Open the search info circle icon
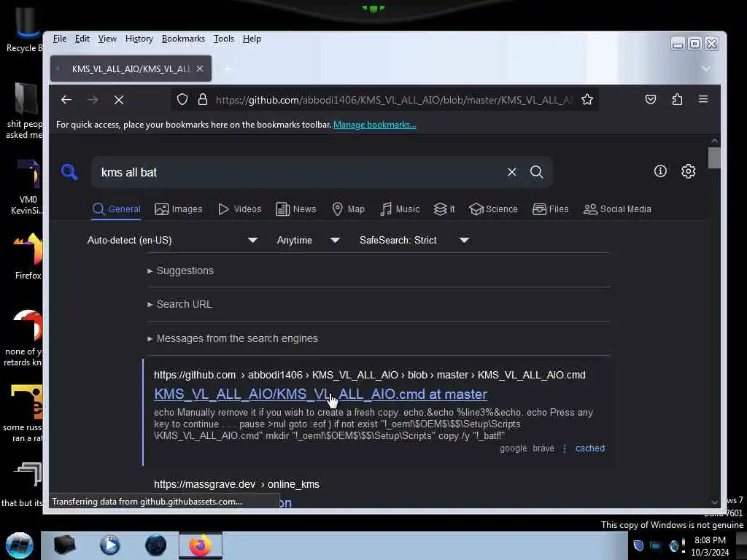Viewport: 747px width, 560px height. coord(659,171)
